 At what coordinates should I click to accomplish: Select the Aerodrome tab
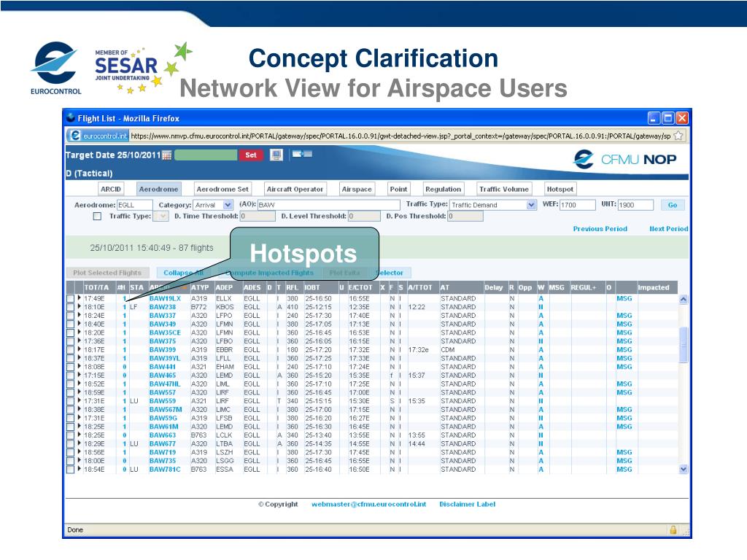(x=158, y=189)
